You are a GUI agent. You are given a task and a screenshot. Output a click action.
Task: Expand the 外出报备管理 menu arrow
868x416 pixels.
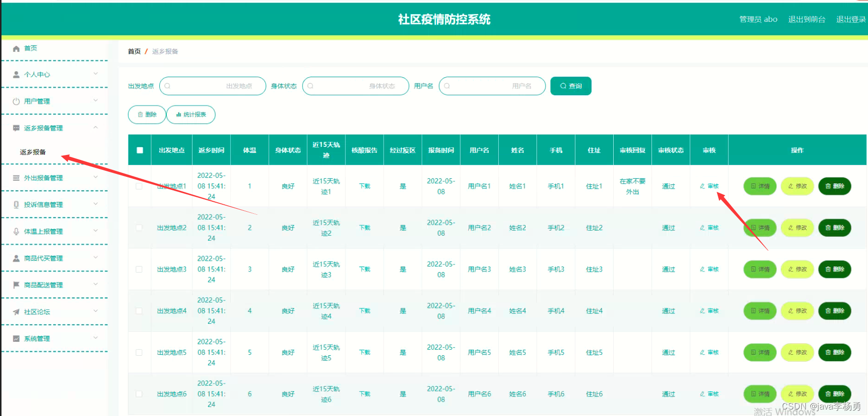96,177
